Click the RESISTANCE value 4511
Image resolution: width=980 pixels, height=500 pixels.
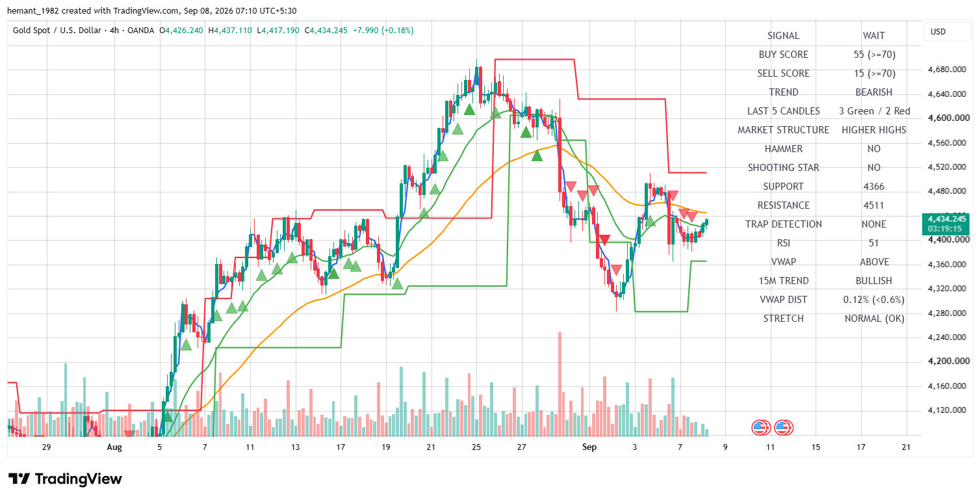[x=873, y=205]
